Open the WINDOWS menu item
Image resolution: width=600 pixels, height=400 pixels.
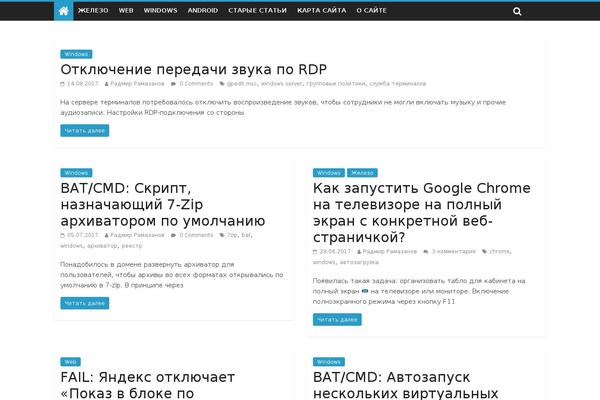pos(160,11)
